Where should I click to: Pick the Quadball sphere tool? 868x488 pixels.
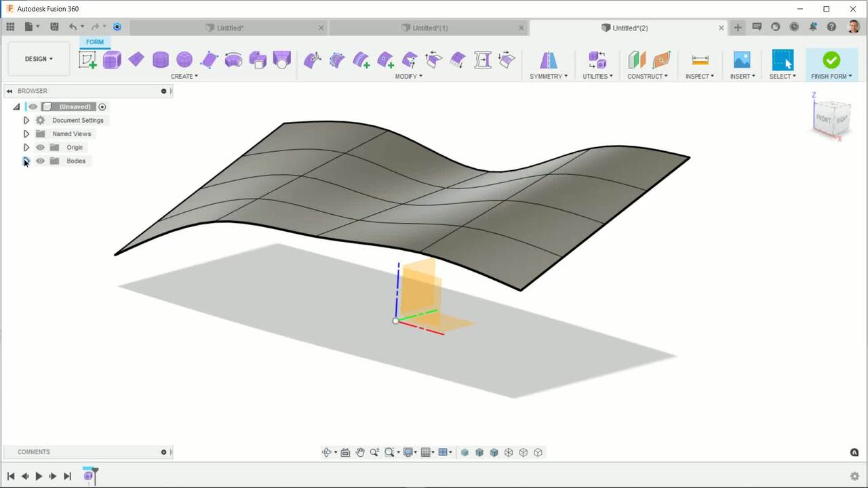[184, 60]
